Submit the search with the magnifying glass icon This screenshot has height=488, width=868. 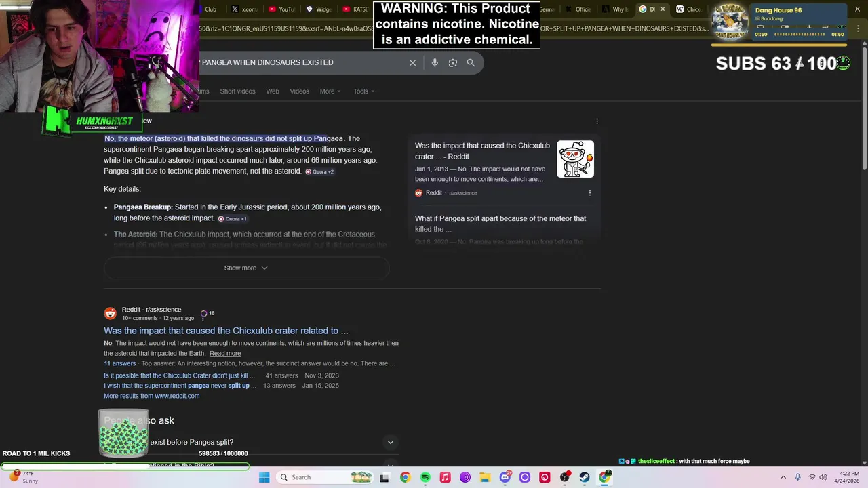coord(471,62)
